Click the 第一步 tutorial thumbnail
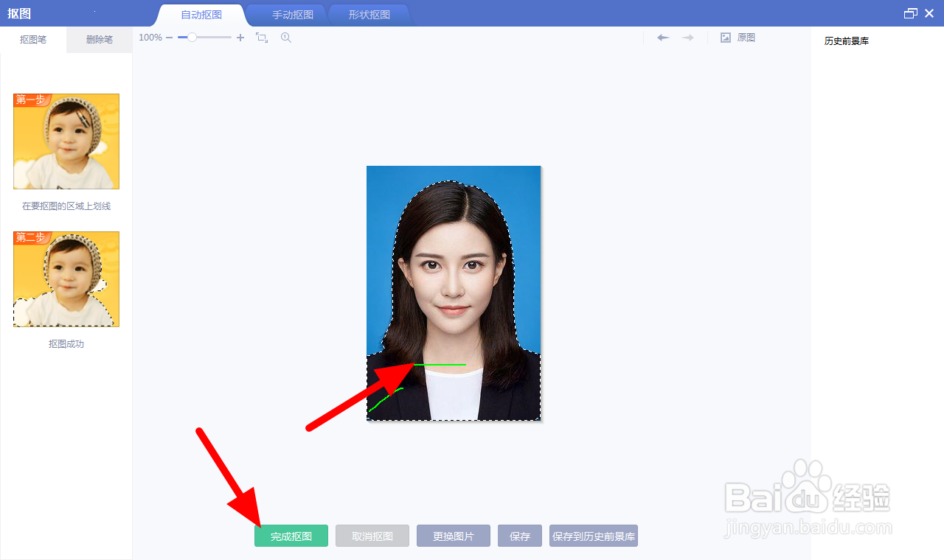This screenshot has width=944, height=560. (x=66, y=141)
